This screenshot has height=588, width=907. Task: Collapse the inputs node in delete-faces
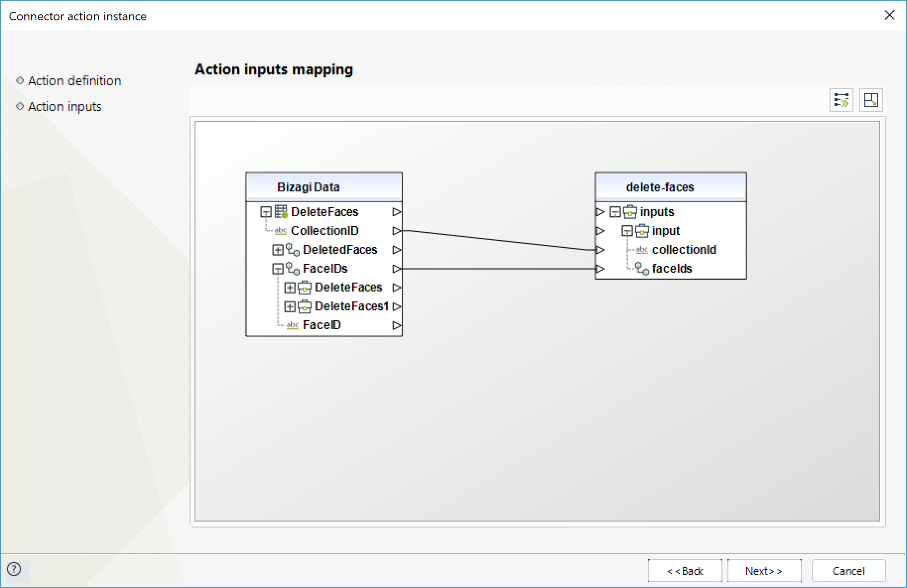(615, 212)
